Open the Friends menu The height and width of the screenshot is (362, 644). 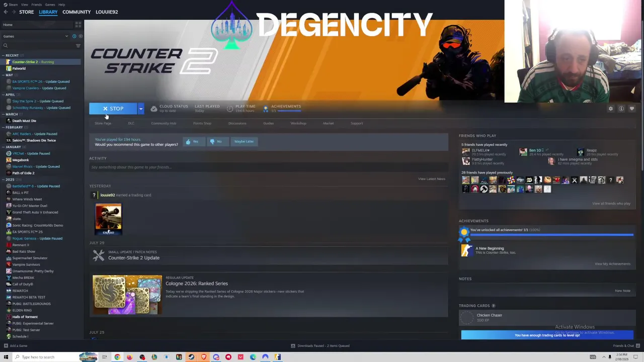point(36,5)
